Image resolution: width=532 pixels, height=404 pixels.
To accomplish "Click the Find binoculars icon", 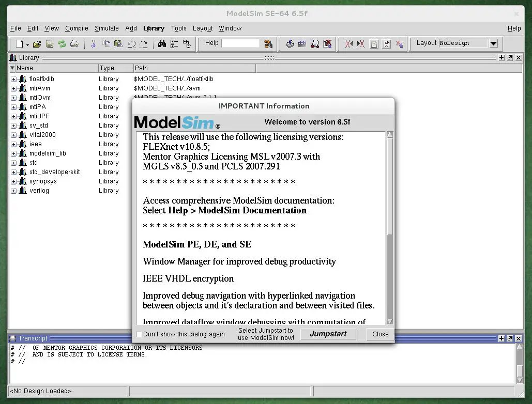I will coord(162,44).
